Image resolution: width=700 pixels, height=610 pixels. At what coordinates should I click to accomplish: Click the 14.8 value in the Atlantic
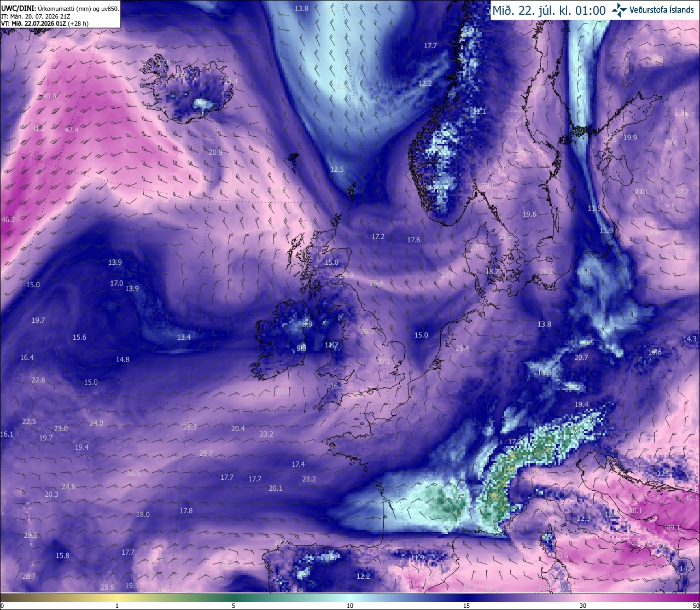coord(122,359)
